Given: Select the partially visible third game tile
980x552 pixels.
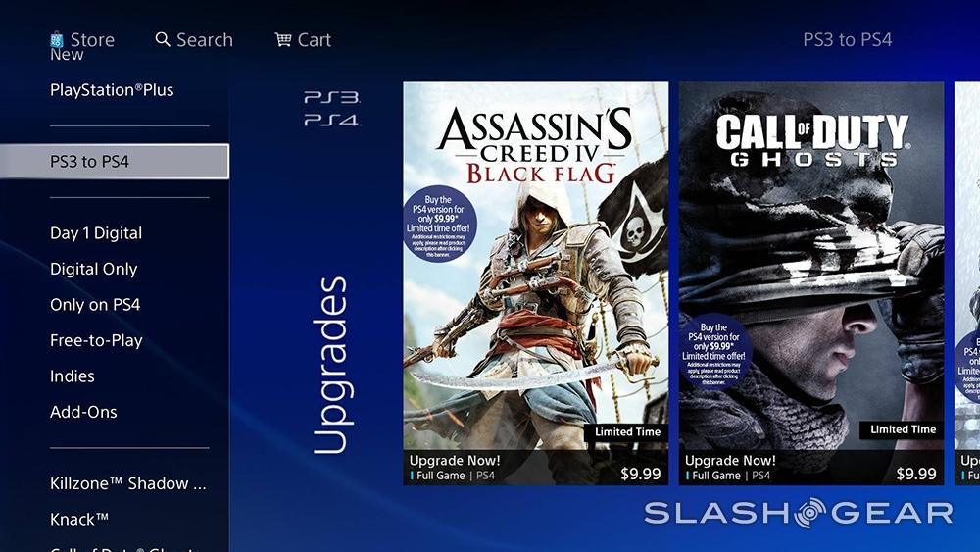Looking at the screenshot, I should point(967,283).
